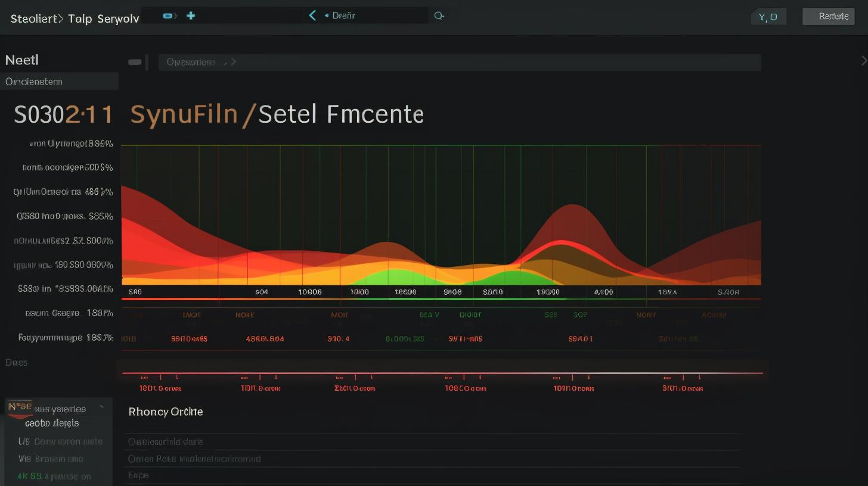
Task: Click the magnifier search icon in the top bar
Action: point(439,15)
